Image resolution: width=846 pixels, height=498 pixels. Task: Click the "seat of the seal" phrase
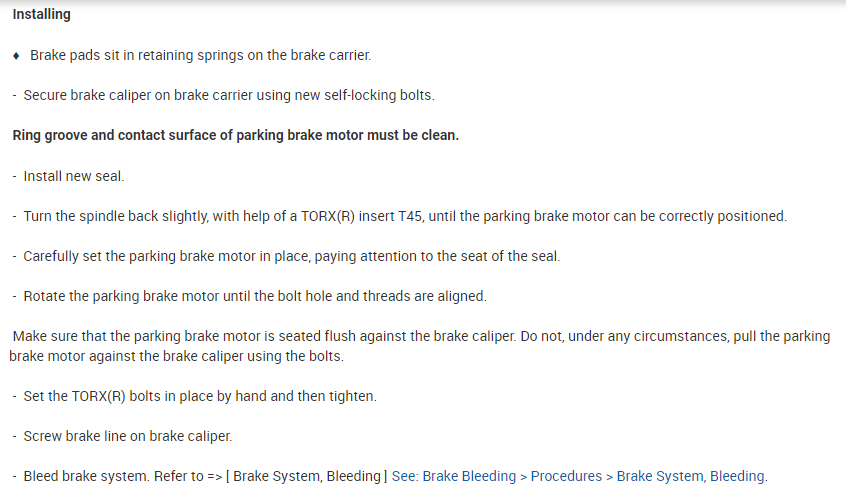click(x=509, y=256)
